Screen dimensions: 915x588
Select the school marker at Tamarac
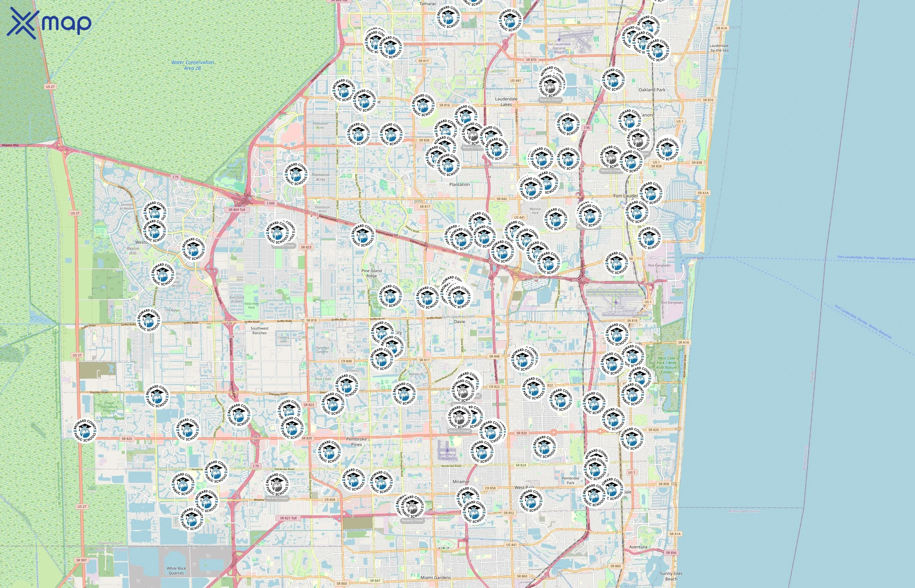(x=448, y=17)
